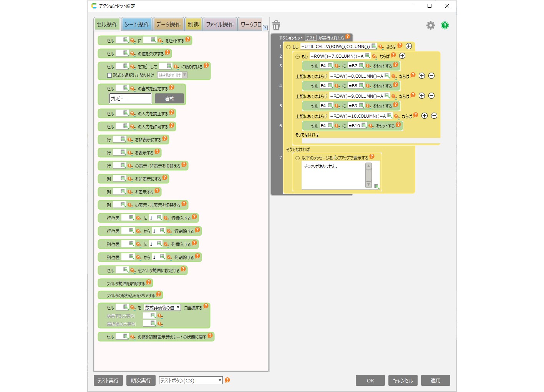
Task: Expand the tab overflow dropdown arrow
Action: 265,28
